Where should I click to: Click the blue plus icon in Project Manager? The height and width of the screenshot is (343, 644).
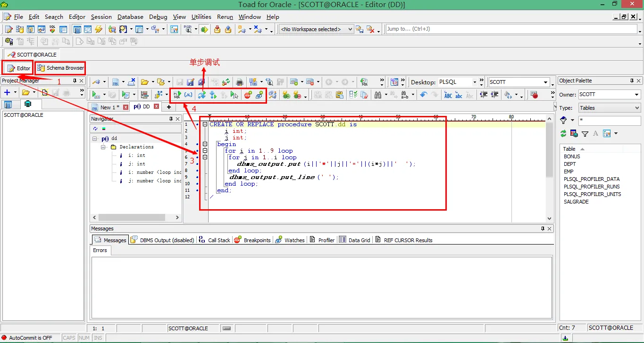point(7,92)
